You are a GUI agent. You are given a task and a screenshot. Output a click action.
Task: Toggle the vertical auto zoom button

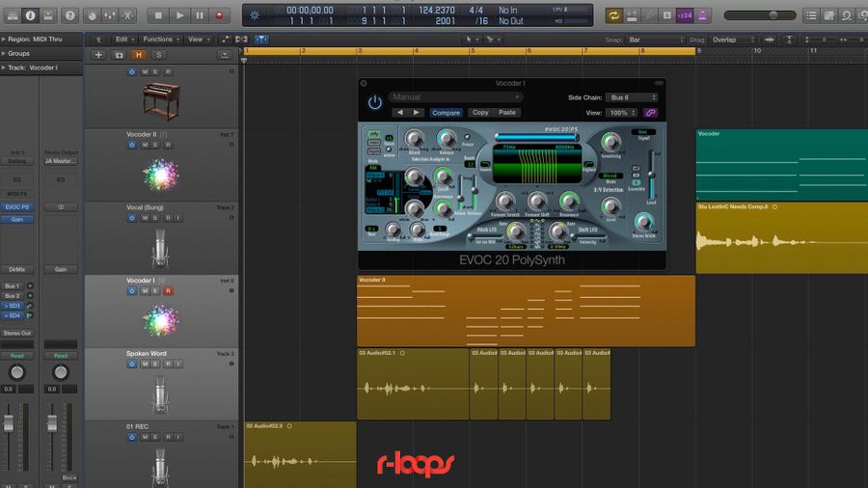click(x=789, y=40)
